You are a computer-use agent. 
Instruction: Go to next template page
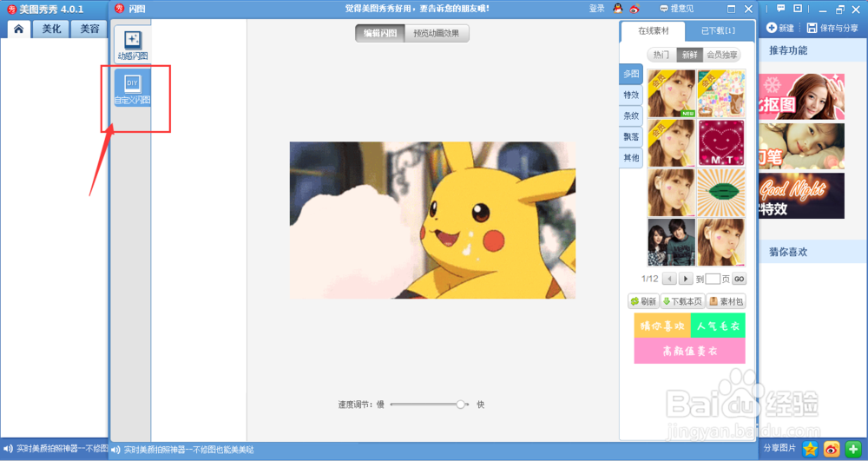686,279
